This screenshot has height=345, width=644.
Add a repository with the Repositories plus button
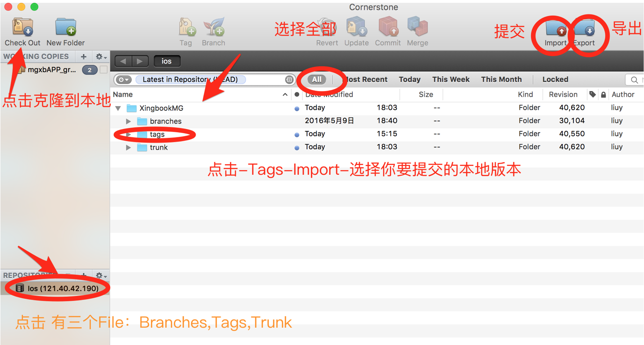coord(84,276)
